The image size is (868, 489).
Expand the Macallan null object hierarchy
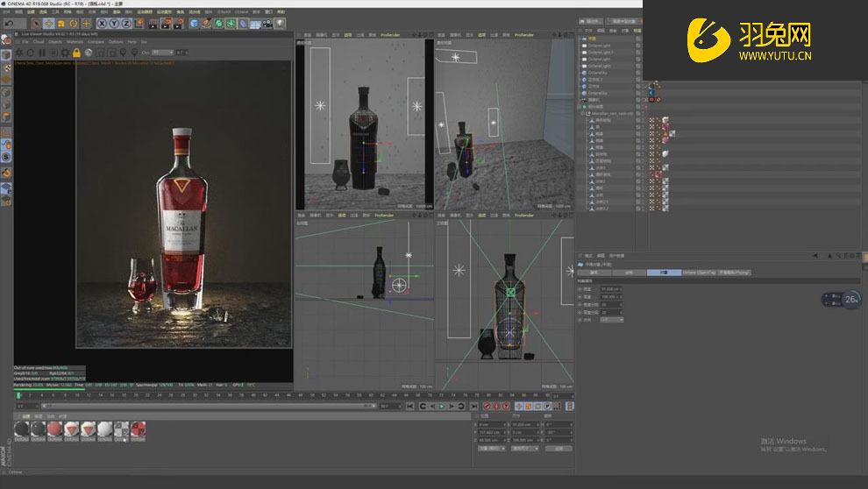click(x=583, y=113)
